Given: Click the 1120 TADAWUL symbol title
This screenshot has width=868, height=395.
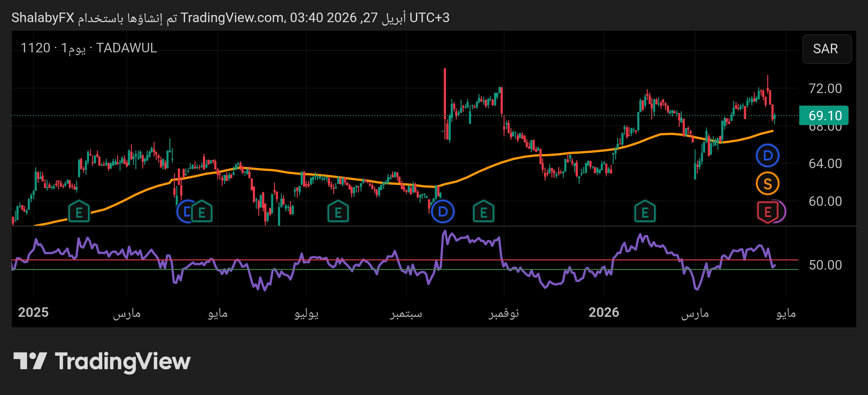Looking at the screenshot, I should point(89,48).
